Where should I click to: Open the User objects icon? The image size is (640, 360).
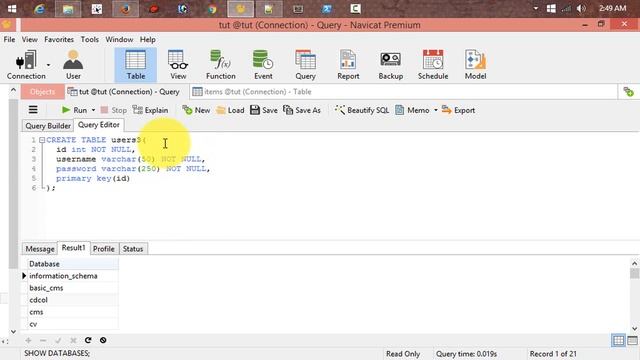pyautogui.click(x=73, y=64)
